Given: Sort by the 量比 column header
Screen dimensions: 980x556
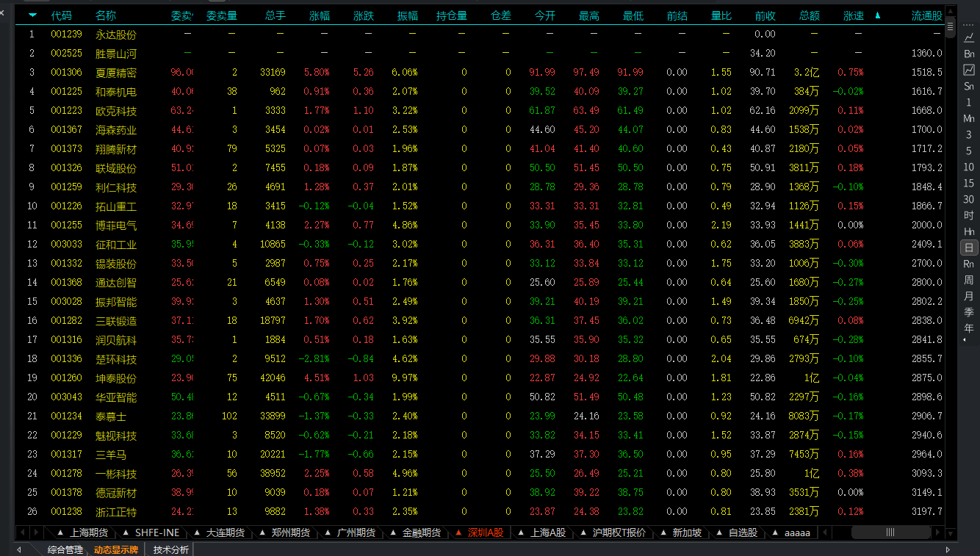Looking at the screenshot, I should pyautogui.click(x=721, y=15).
